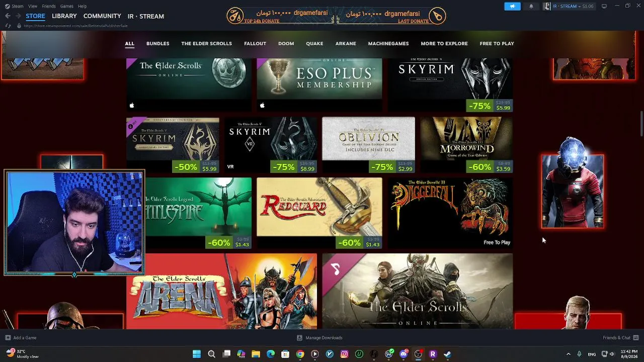Open the Games menu

(66, 6)
